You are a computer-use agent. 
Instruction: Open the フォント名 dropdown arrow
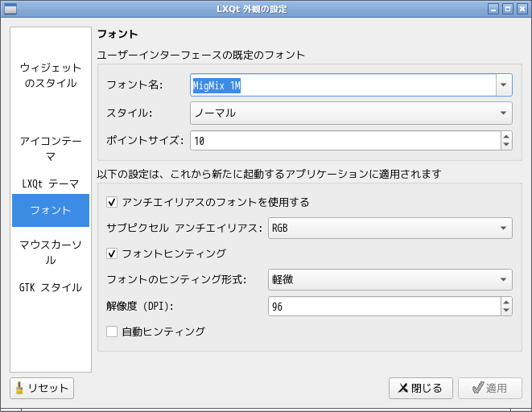(504, 84)
